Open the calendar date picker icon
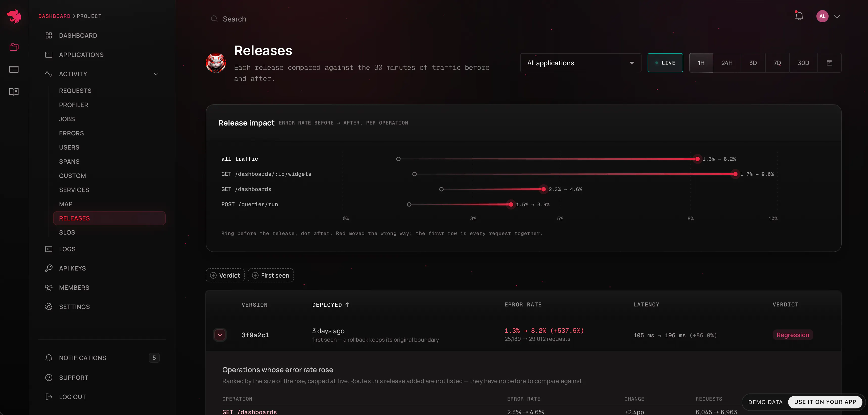This screenshot has width=868, height=415. pos(830,63)
